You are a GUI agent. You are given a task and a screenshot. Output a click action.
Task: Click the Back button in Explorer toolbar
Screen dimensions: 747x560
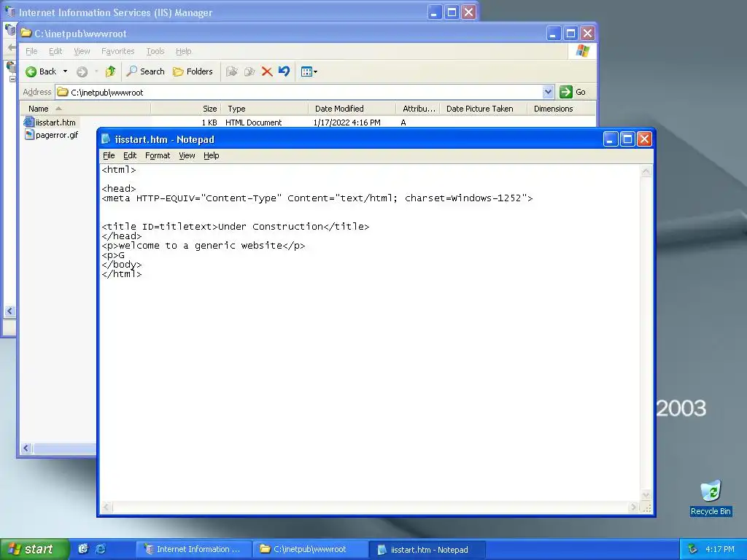pyautogui.click(x=41, y=71)
